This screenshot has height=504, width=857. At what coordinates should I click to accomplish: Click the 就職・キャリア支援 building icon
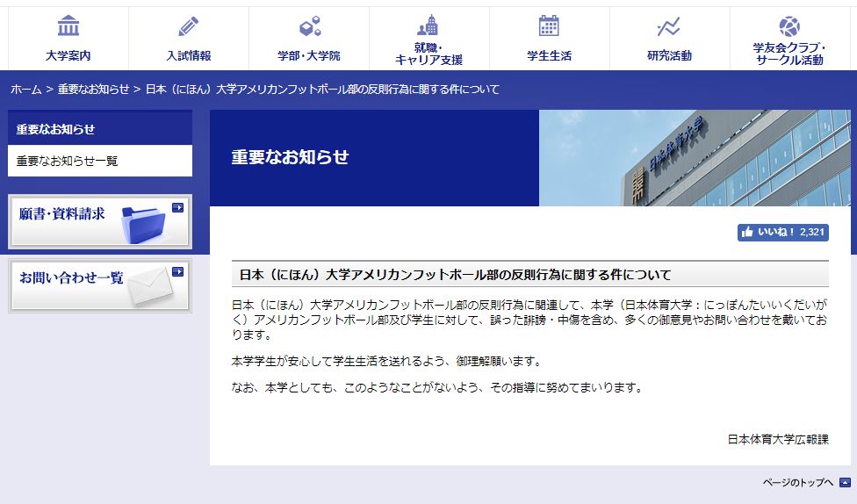pyautogui.click(x=428, y=25)
